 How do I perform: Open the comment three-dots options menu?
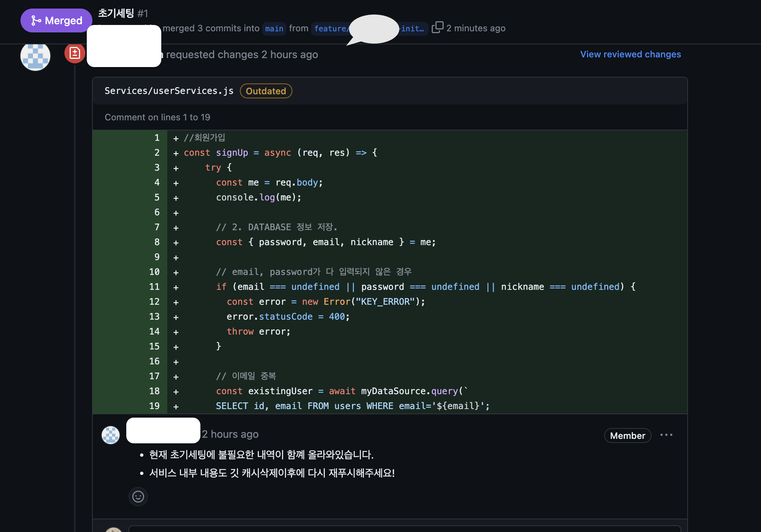(x=666, y=435)
